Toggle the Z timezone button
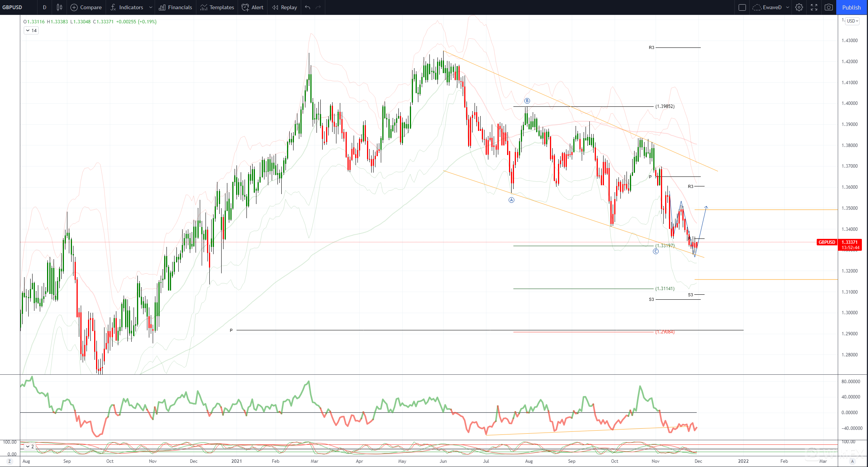 pyautogui.click(x=10, y=461)
